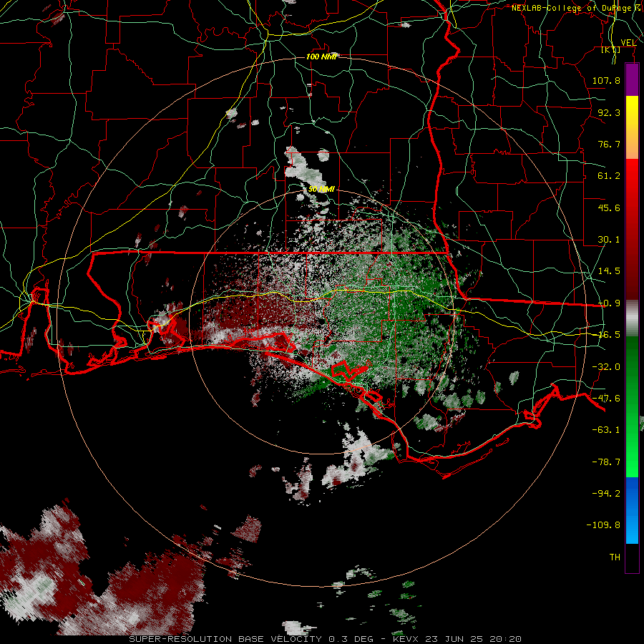This screenshot has width=644, height=644.
Task: Click the 76.7 legend value
Action: click(609, 144)
